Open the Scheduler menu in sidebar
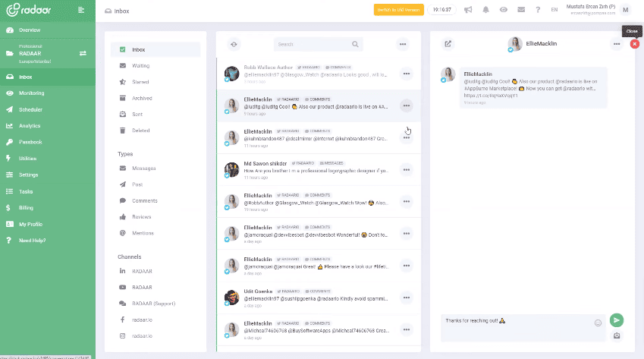The image size is (644, 359). coord(30,109)
